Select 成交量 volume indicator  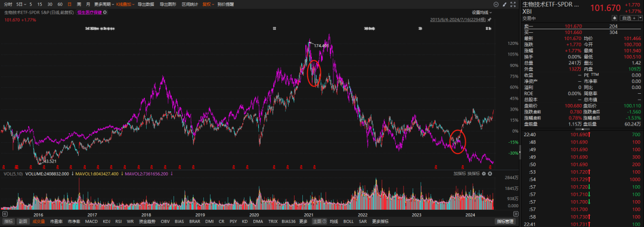pyautogui.click(x=39, y=221)
